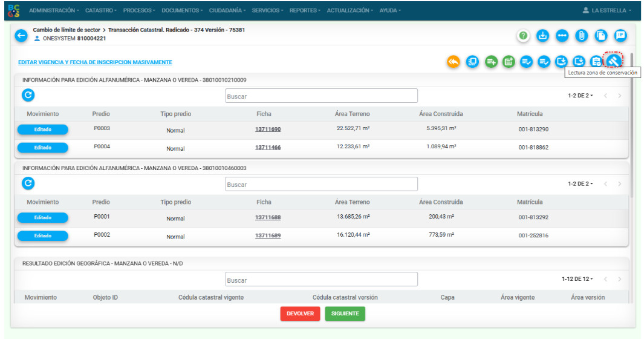This screenshot has height=339, width=644.
Task: Refresh the manzana 38010010210009 table
Action: click(x=28, y=95)
